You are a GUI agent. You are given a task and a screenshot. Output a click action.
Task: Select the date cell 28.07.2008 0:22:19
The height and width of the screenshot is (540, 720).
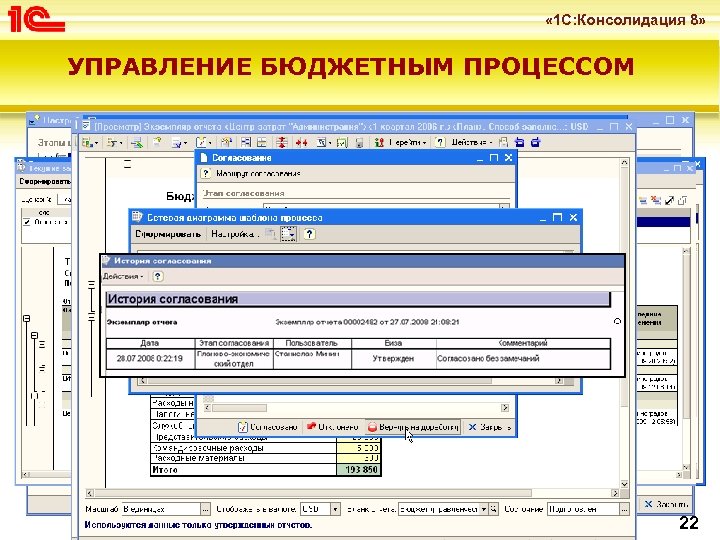point(150,359)
